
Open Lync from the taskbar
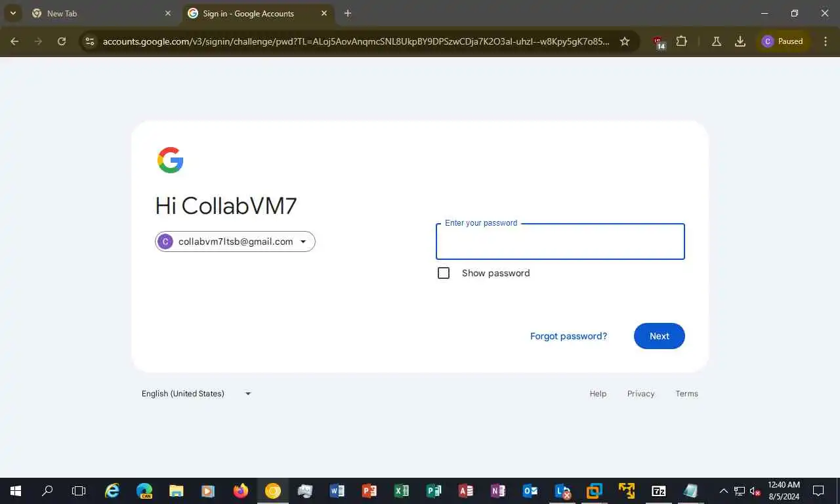562,491
